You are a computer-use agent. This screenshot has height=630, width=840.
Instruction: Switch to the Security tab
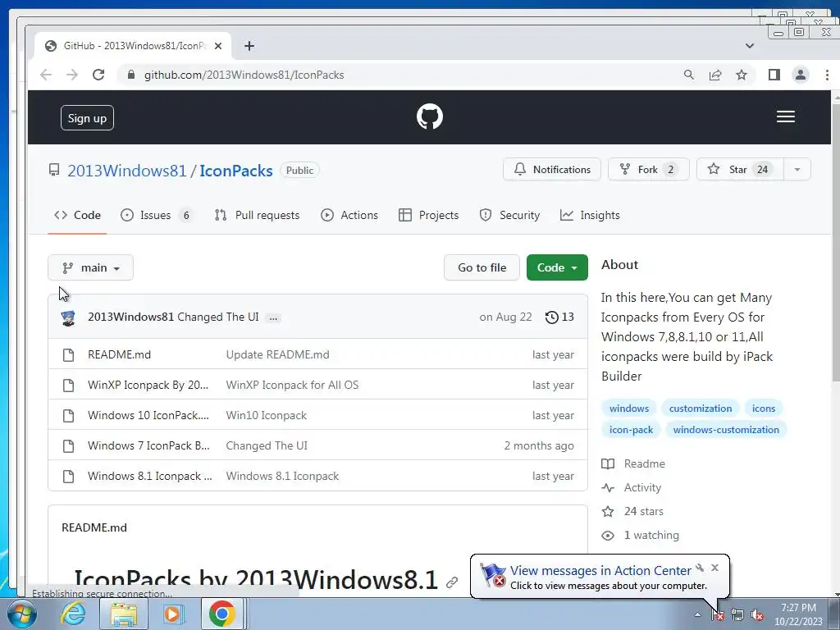click(x=509, y=216)
